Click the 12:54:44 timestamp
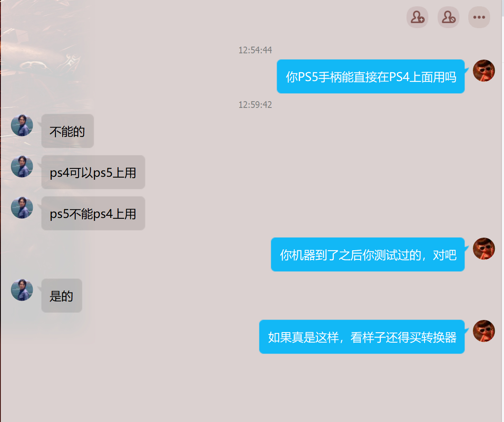504x422 pixels. point(255,50)
